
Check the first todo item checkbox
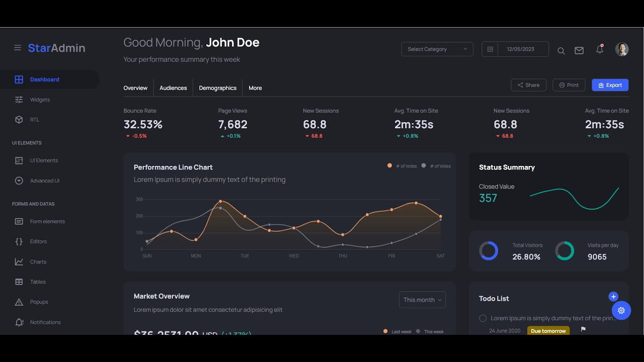coord(483,318)
